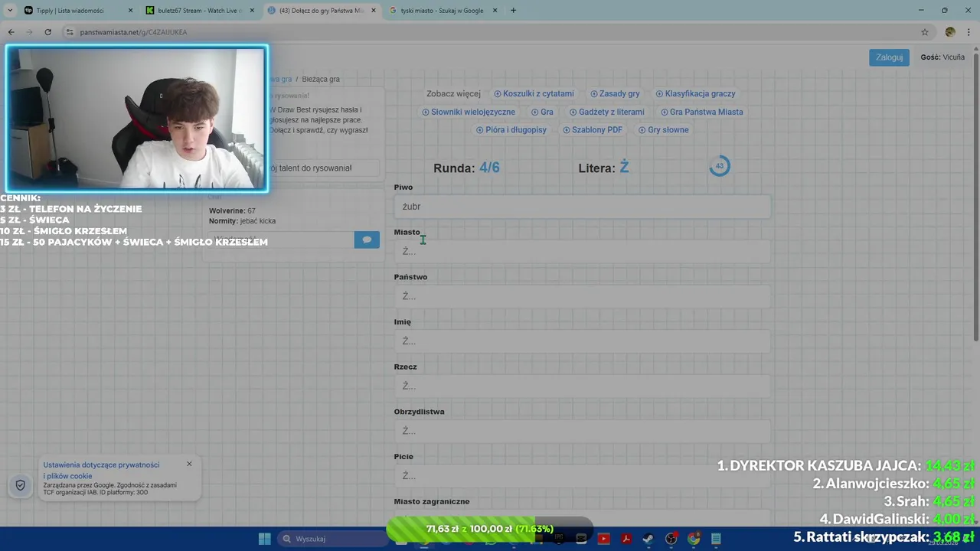Select the Państwa Miasta game tab
980x551 pixels.
tap(322, 10)
